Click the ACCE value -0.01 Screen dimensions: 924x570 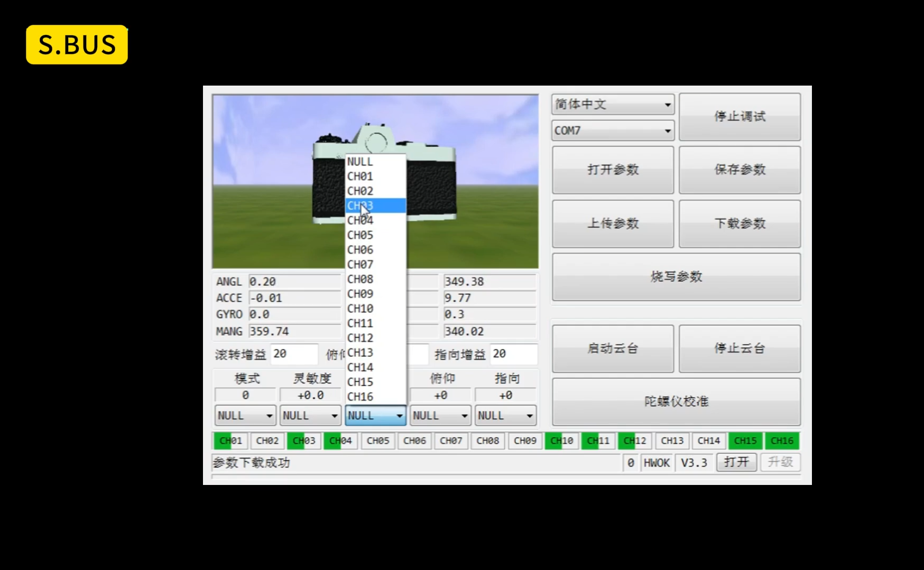tap(294, 298)
